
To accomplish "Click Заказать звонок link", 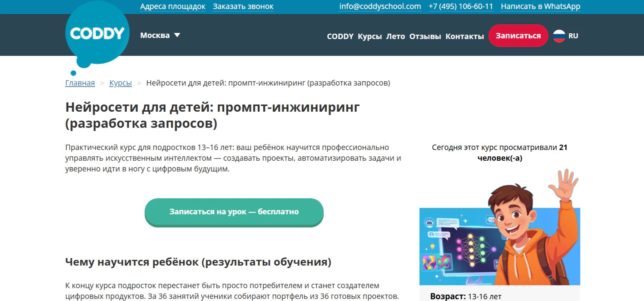I will click(x=243, y=6).
